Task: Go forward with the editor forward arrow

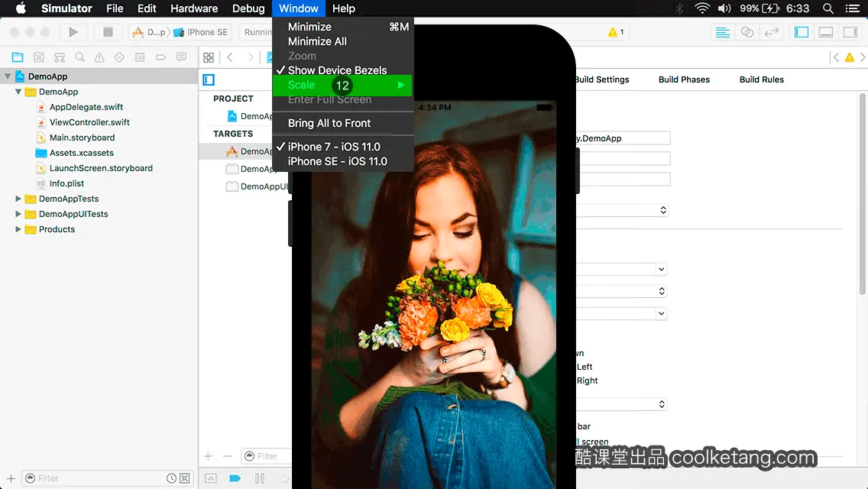Action: [250, 57]
